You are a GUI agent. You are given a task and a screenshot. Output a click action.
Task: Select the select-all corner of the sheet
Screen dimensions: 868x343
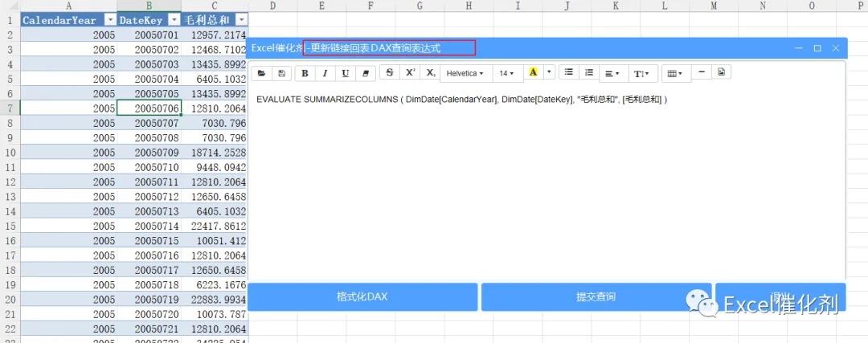[x=10, y=6]
